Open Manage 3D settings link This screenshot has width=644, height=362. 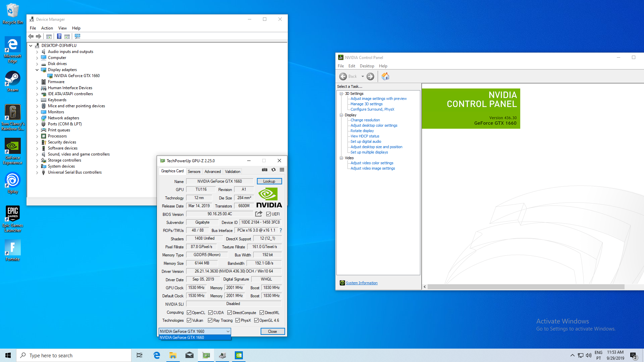click(x=366, y=104)
